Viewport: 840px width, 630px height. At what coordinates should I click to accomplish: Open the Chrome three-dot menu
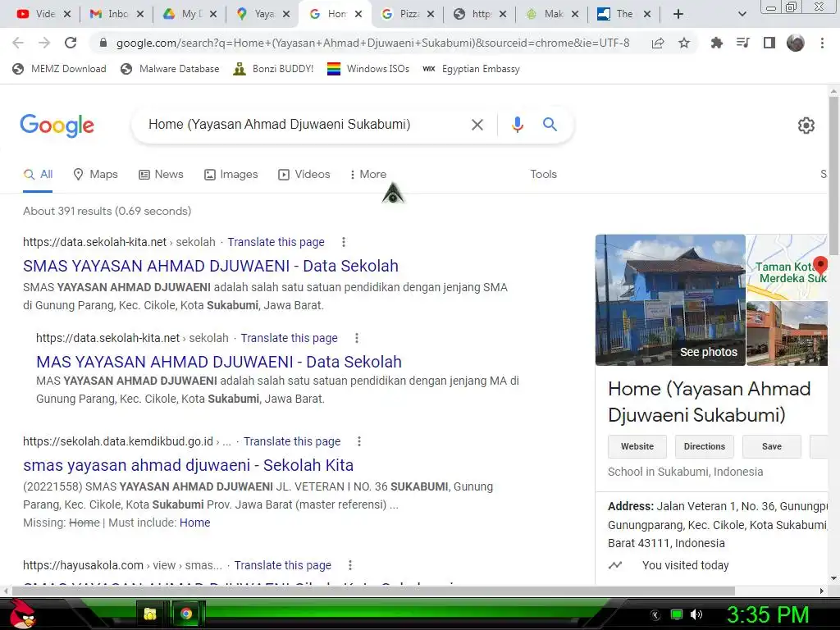(822, 43)
